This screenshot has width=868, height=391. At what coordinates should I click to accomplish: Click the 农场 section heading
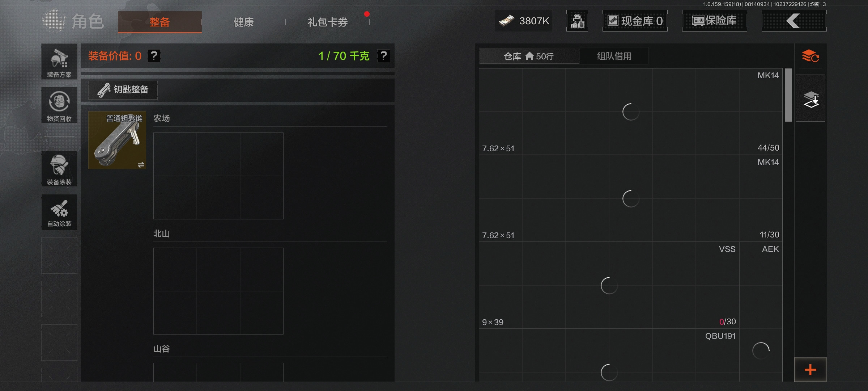(x=161, y=118)
